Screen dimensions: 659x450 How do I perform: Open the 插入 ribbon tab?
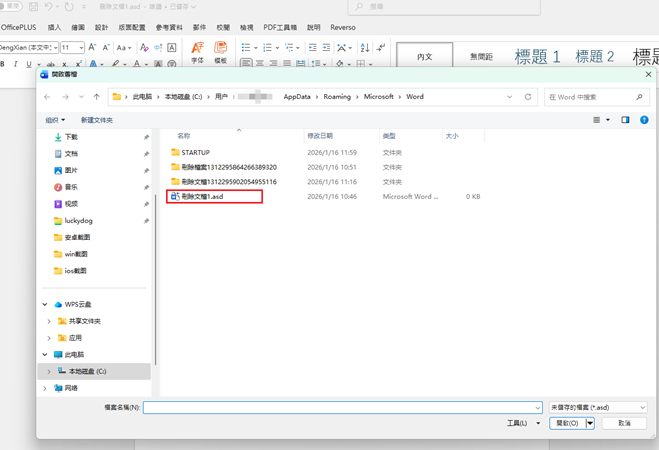coord(54,27)
